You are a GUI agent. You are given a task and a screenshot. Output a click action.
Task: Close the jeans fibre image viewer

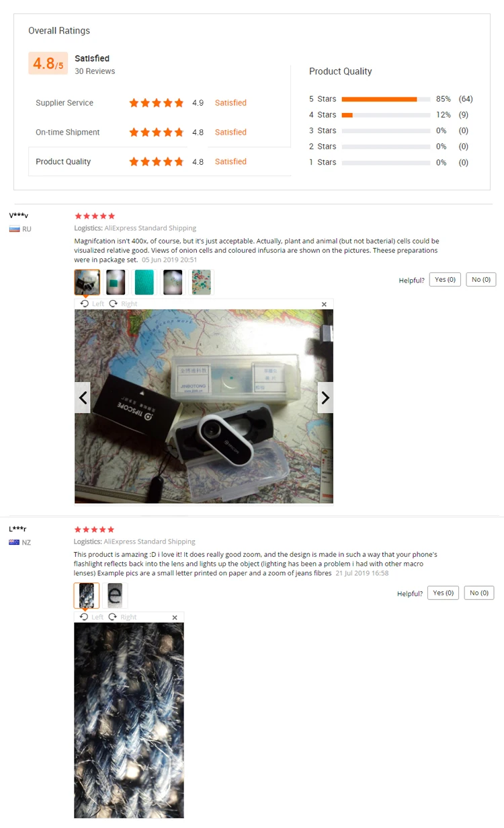pos(175,617)
